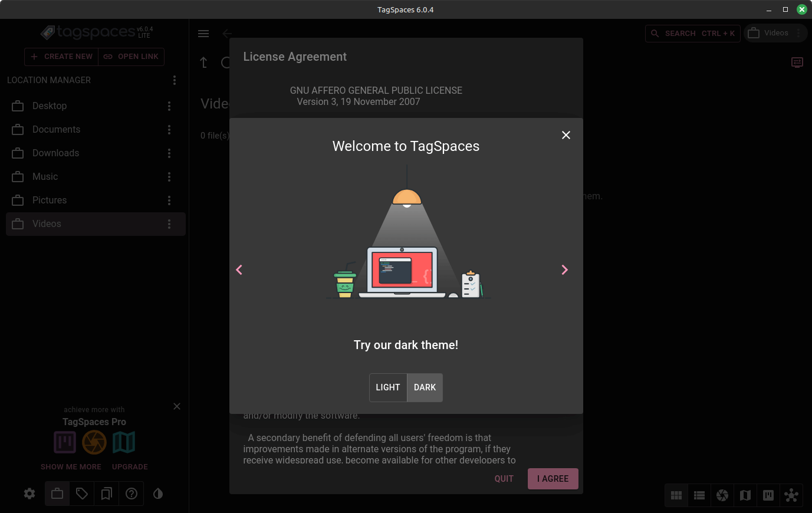Click the QUIT button
812x513 pixels.
pyautogui.click(x=504, y=479)
